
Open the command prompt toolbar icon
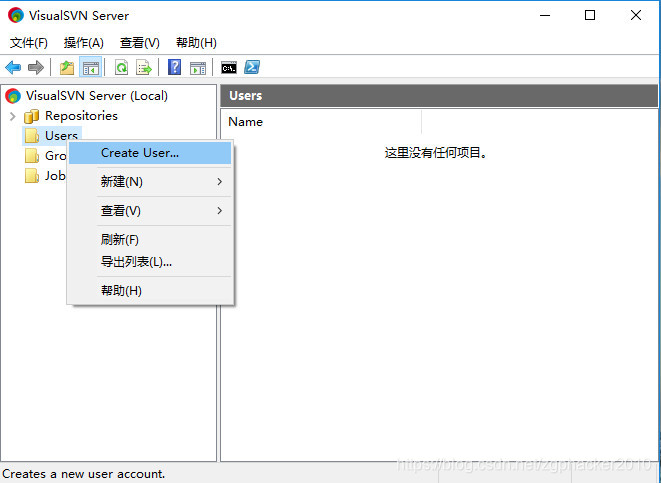(x=229, y=67)
